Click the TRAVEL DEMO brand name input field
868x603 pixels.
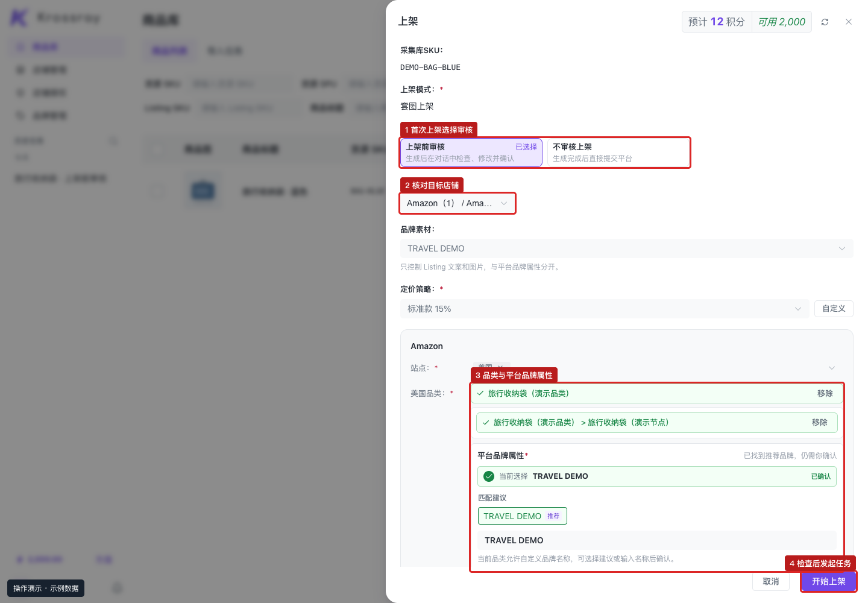point(656,540)
